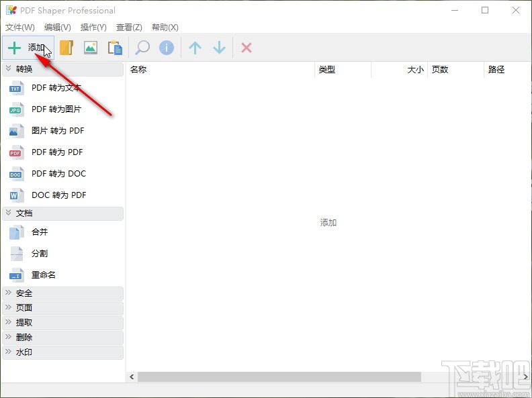Click the move-up arrow icon
Screen dimensions: 532x398
click(x=195, y=48)
